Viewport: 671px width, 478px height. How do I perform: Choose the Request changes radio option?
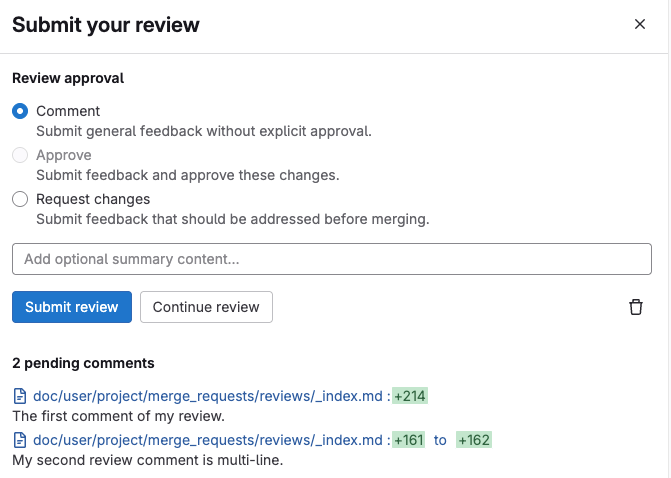(20, 199)
